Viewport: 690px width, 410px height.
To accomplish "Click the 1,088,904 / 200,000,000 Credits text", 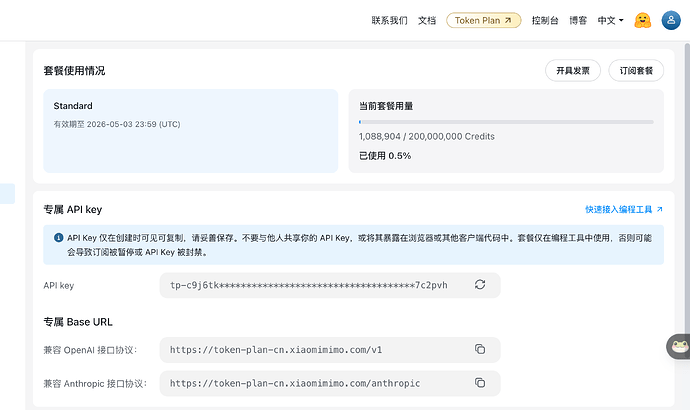I will click(426, 136).
